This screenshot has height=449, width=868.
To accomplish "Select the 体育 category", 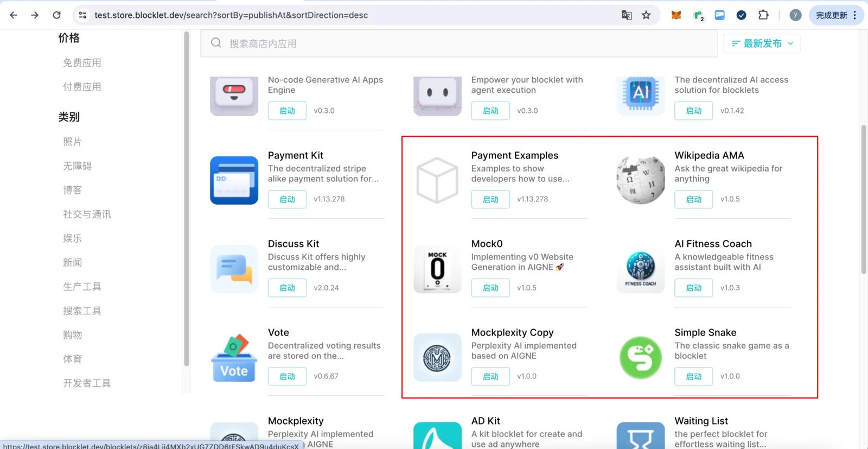I will coord(72,359).
